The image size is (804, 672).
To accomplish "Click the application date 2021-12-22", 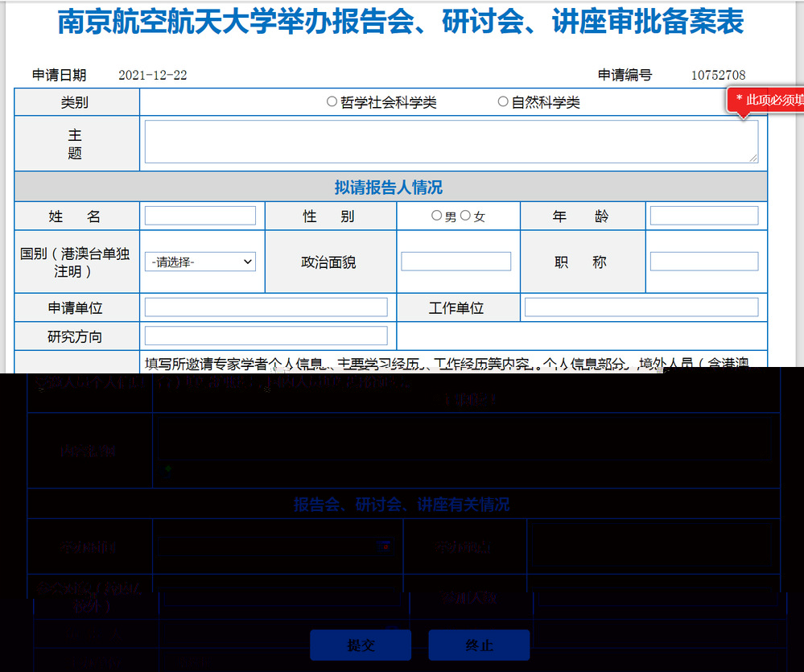I will pos(153,75).
